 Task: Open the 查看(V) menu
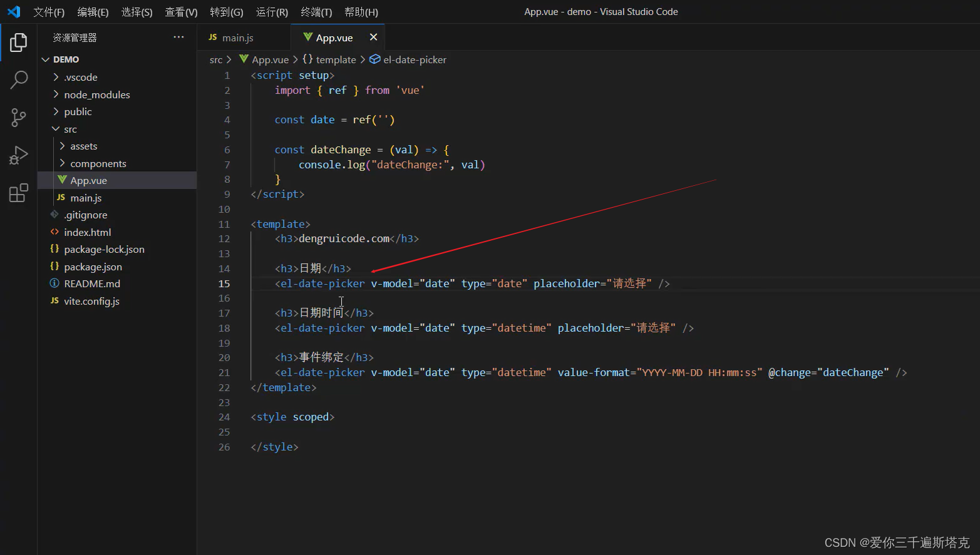pos(181,12)
